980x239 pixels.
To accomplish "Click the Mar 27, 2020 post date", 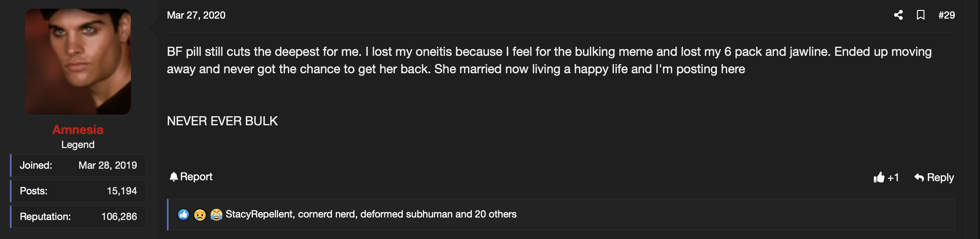I will 196,15.
